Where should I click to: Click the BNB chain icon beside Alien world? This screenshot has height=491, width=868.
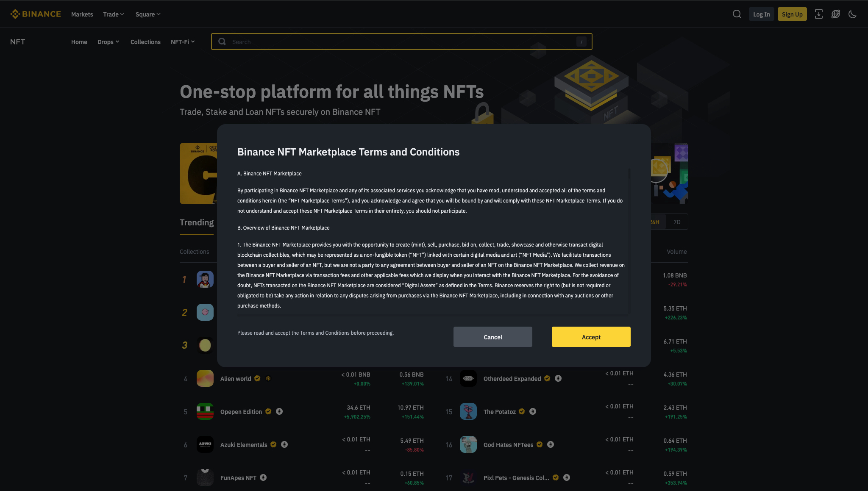click(268, 378)
